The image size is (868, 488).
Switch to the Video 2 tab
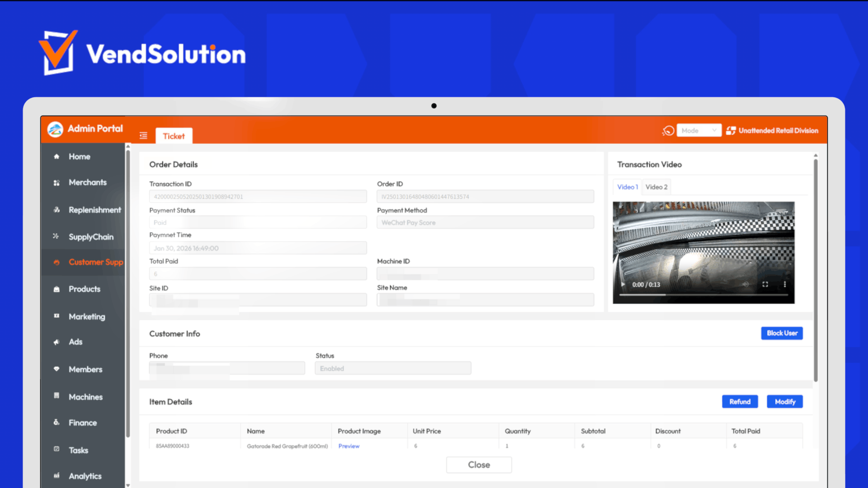pyautogui.click(x=656, y=187)
